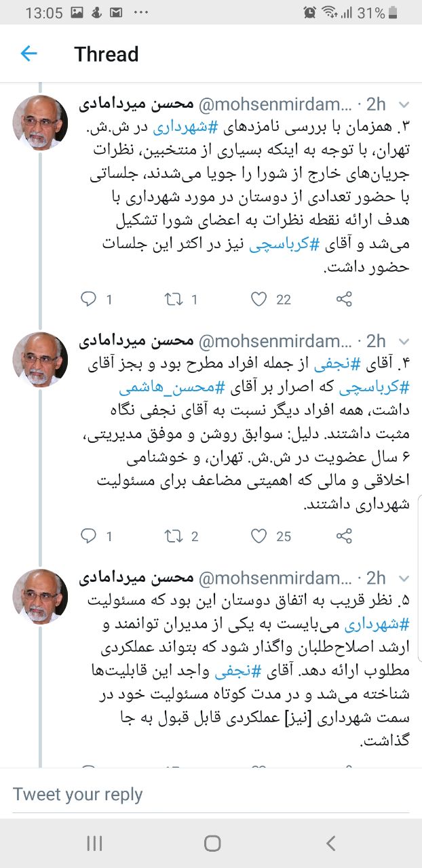This screenshot has width=422, height=868.
Task: Open dropdown arrow on second tweet
Action: coord(403,342)
